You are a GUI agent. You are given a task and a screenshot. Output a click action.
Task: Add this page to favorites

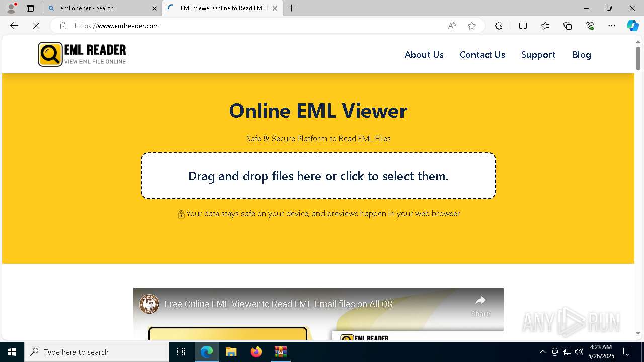(472, 26)
